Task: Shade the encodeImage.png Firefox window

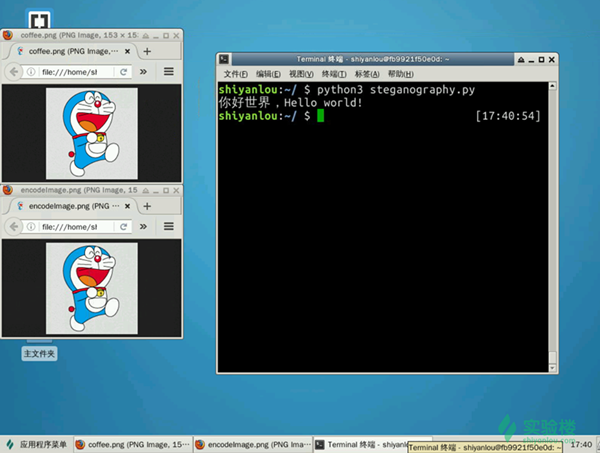Action: coord(146,190)
